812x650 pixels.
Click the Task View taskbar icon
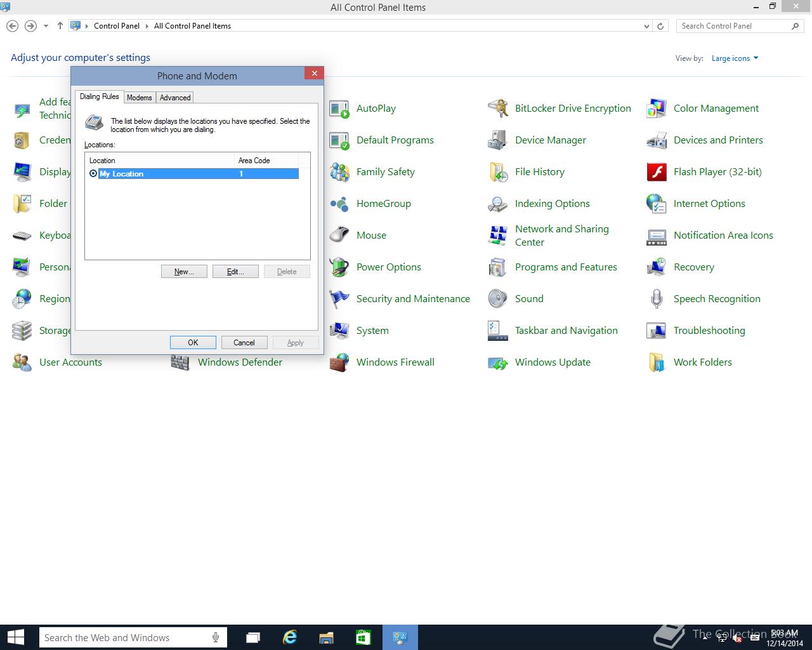[x=253, y=637]
